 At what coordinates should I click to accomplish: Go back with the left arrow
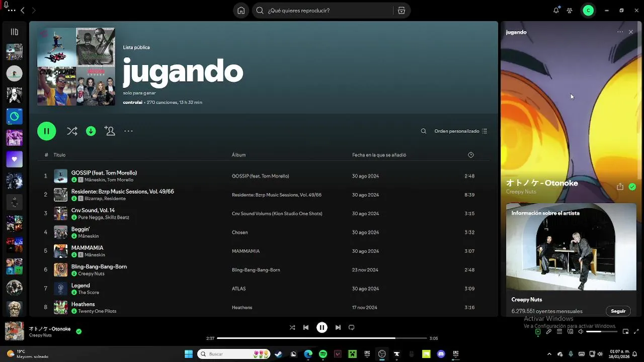pos(22,11)
